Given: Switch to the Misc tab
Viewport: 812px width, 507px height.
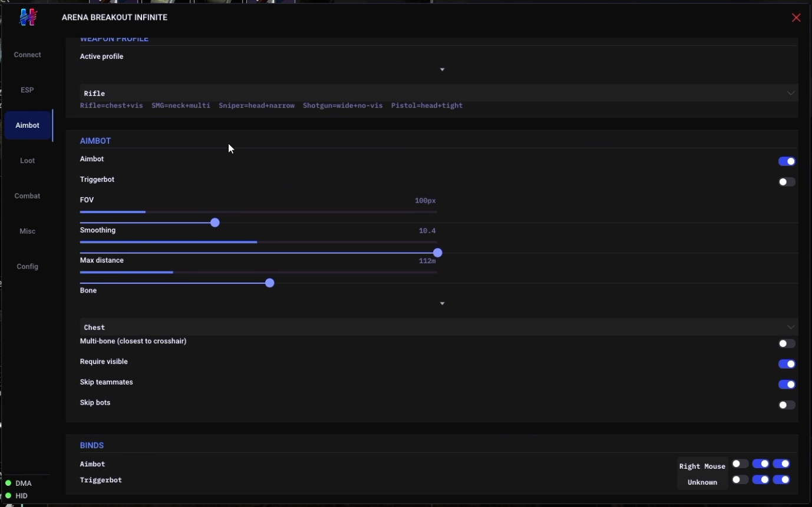Looking at the screenshot, I should 28,231.
